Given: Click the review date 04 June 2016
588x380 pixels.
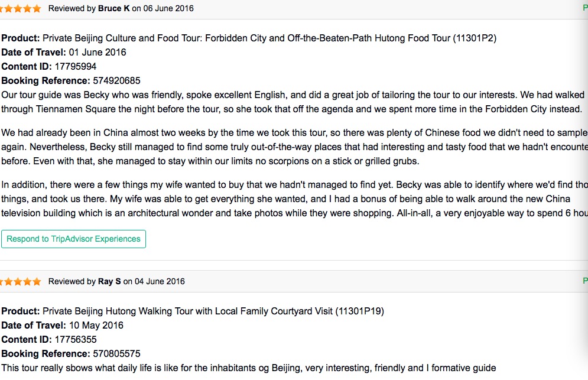Looking at the screenshot, I should coord(160,282).
